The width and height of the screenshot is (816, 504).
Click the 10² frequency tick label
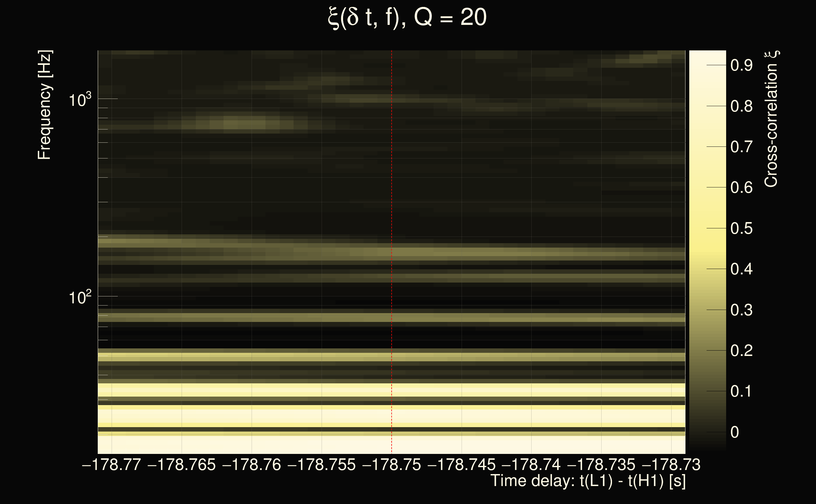pyautogui.click(x=80, y=297)
